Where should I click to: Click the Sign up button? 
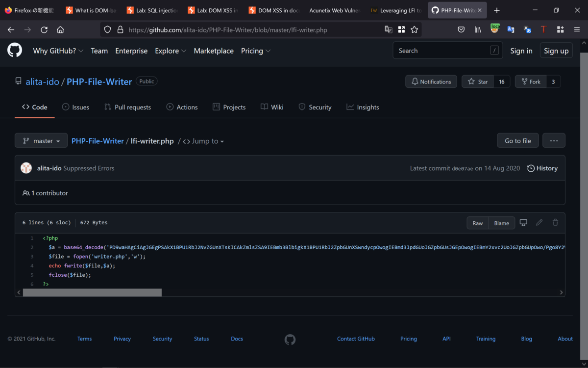click(x=556, y=51)
